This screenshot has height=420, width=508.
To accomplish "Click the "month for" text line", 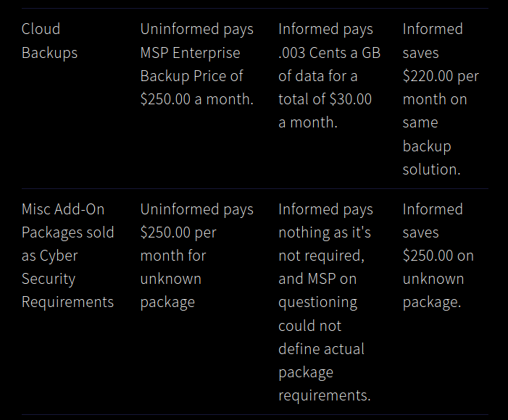I will (173, 256).
